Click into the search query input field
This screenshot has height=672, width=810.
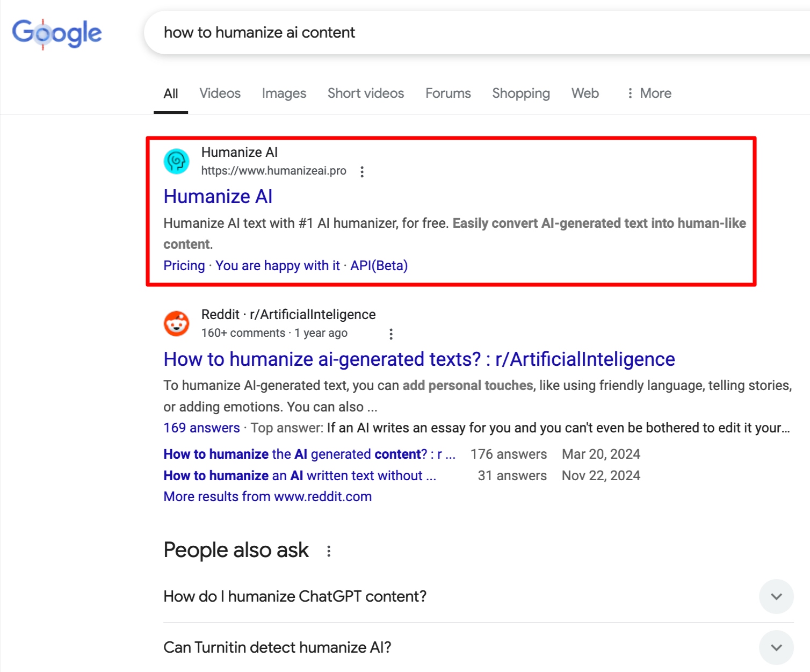[430, 33]
